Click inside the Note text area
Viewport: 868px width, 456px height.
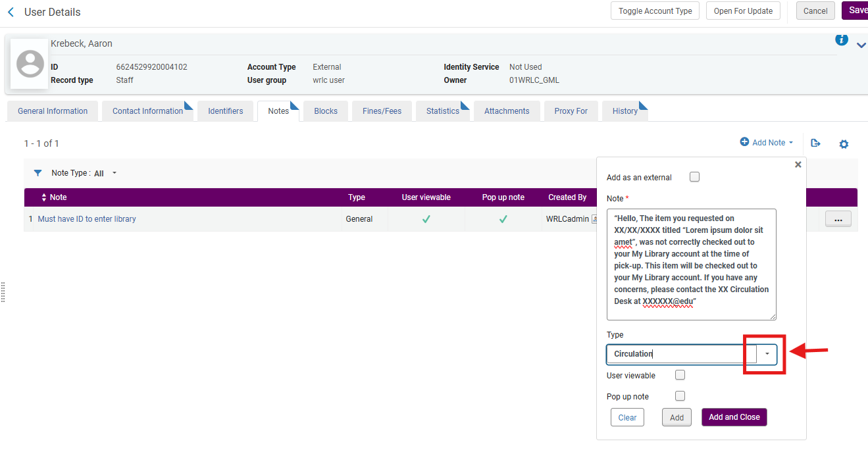(x=691, y=263)
